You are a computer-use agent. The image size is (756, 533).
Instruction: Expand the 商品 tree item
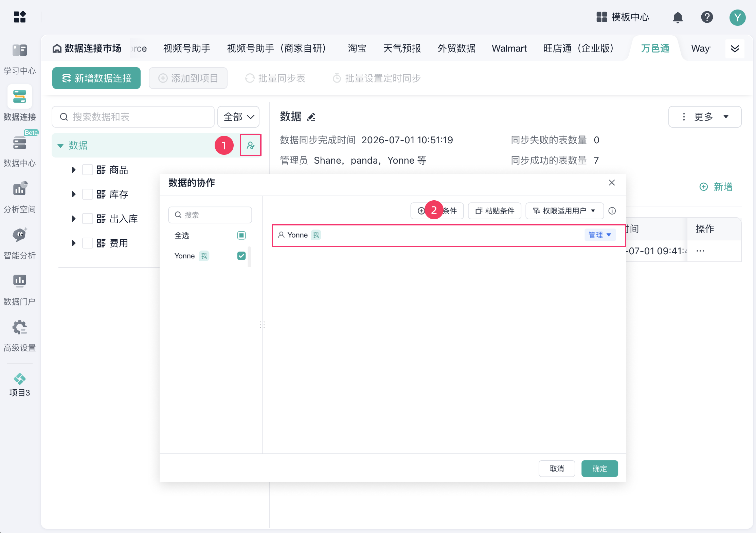point(74,170)
